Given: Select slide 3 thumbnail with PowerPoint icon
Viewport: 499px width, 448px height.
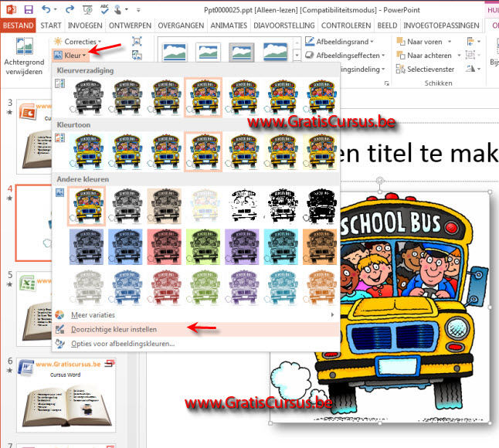Looking at the screenshot, I should pos(34,137).
